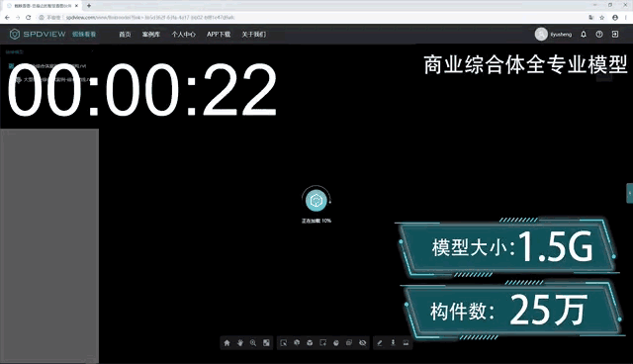Activate the zoom magnifier tool
The image size is (633, 364).
pos(253,343)
